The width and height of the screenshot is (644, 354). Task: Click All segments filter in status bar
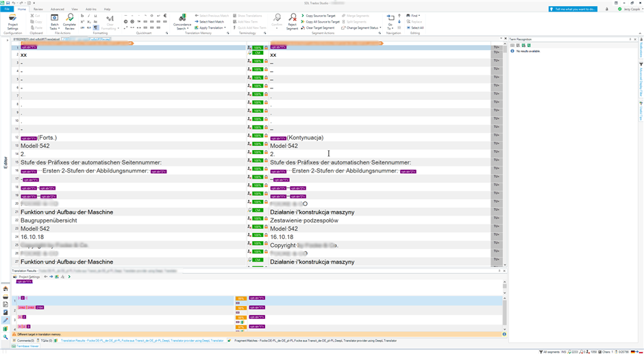(x=548, y=352)
